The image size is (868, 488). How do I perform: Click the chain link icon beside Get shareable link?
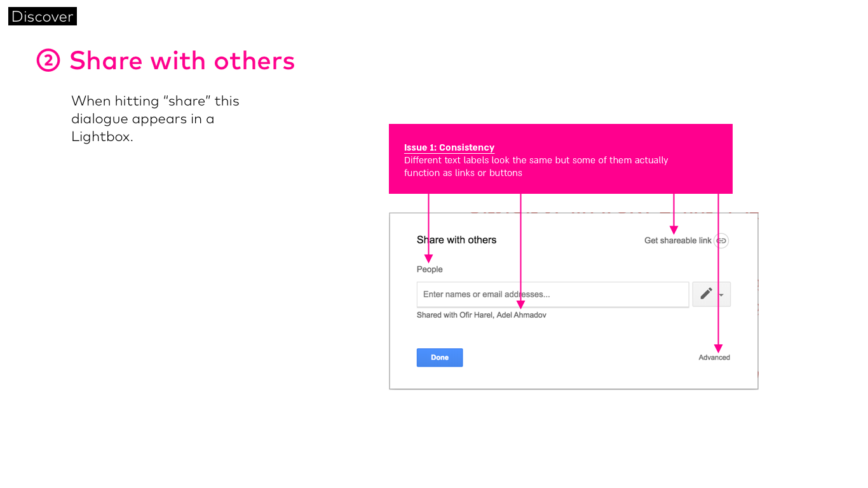(721, 241)
